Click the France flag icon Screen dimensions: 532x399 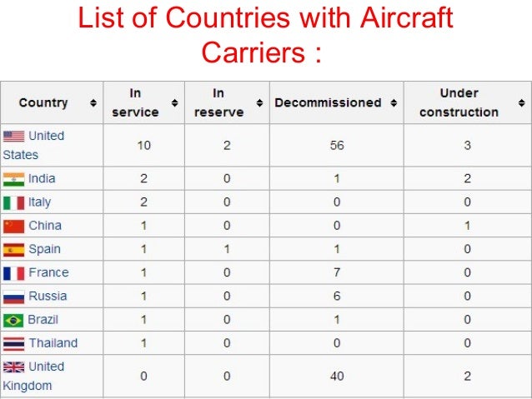[x=14, y=272]
